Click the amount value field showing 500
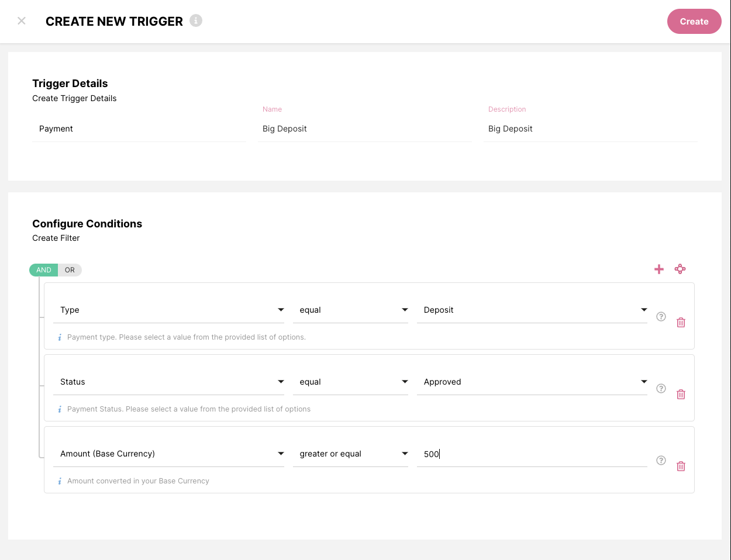The height and width of the screenshot is (560, 731). [x=532, y=454]
